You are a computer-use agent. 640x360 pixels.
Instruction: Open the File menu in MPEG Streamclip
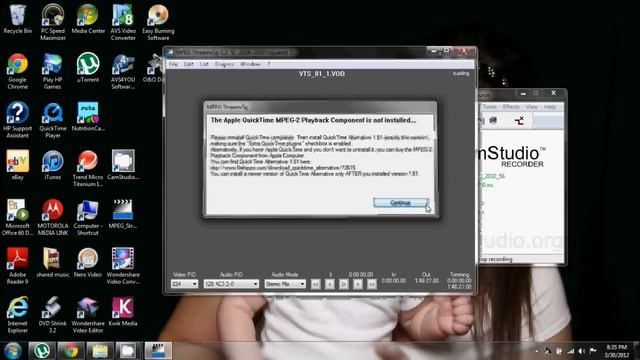(173, 64)
